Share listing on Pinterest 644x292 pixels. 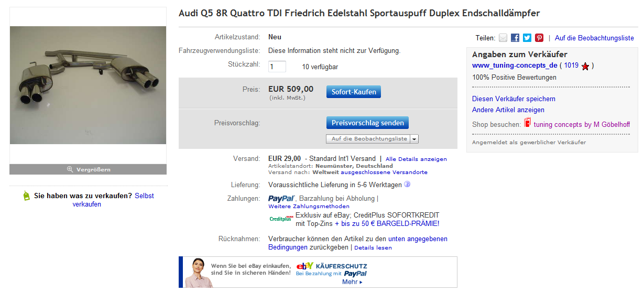(x=539, y=38)
